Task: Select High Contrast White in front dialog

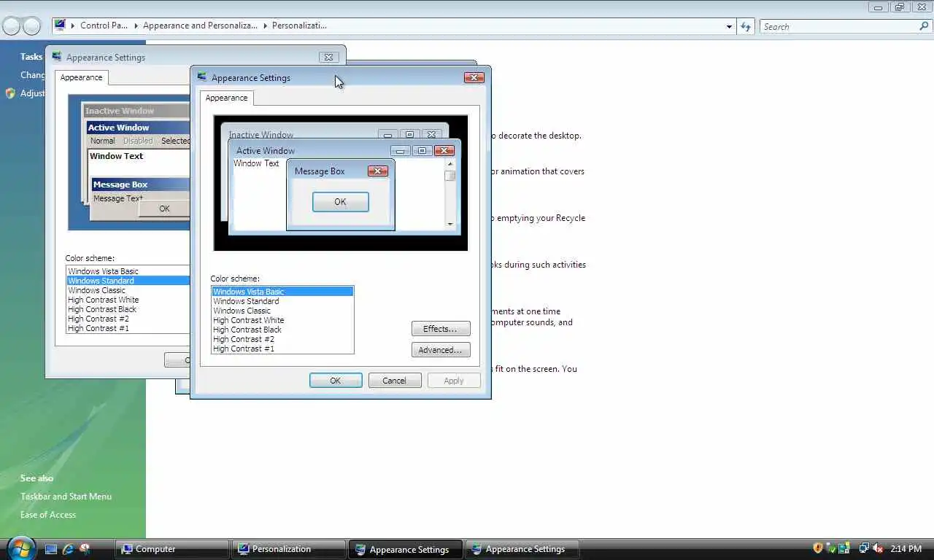Action: [x=282, y=320]
